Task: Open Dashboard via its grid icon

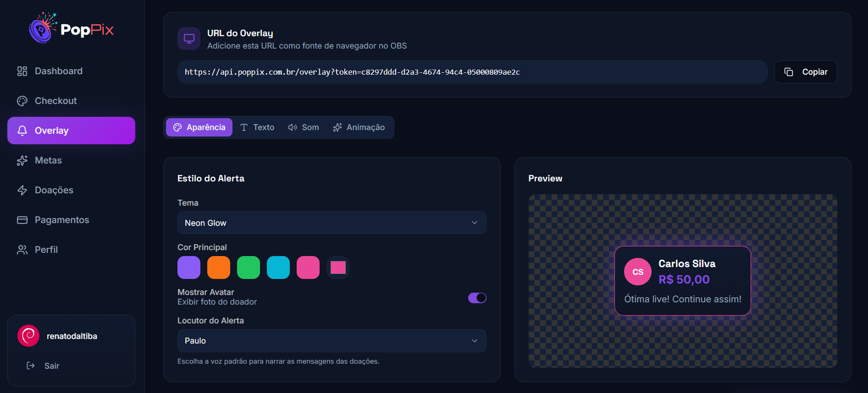Action: coord(22,71)
